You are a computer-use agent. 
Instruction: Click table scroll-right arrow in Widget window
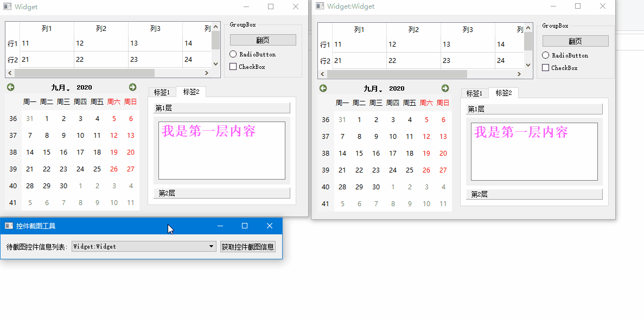pyautogui.click(x=207, y=73)
